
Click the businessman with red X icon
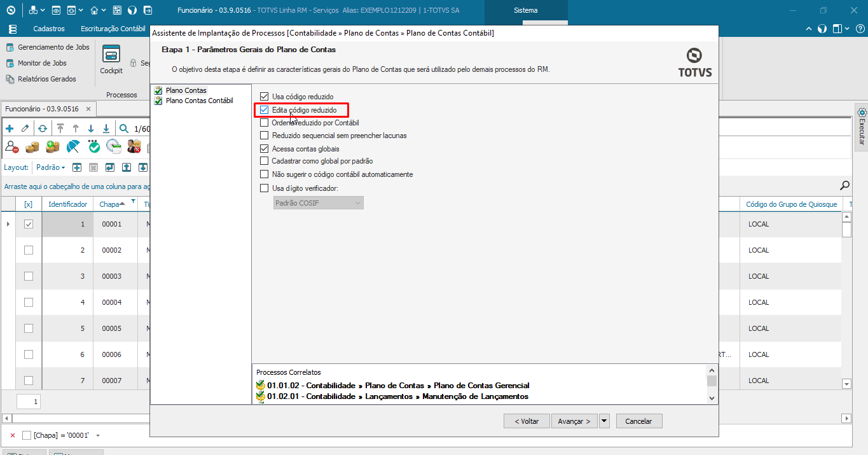point(134,147)
